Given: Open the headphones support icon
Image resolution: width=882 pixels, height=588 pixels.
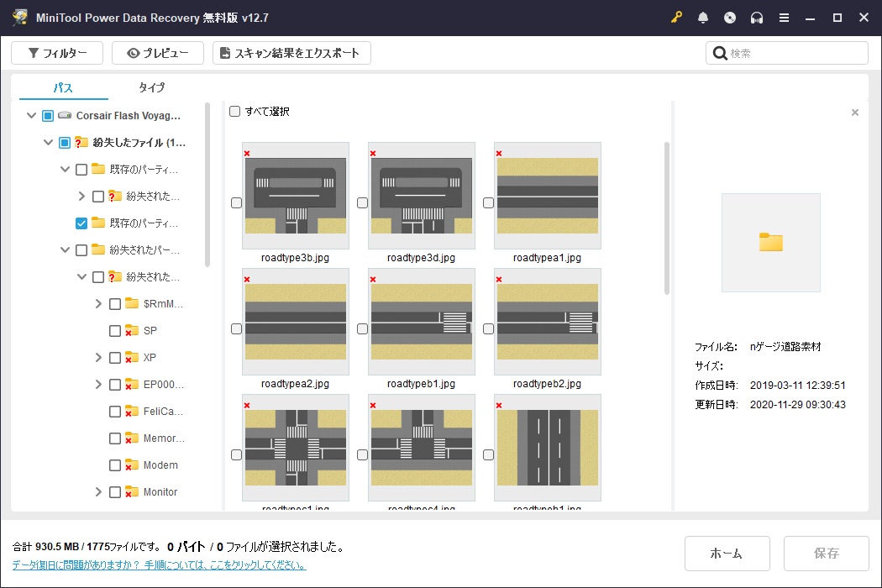Looking at the screenshot, I should click(x=757, y=18).
